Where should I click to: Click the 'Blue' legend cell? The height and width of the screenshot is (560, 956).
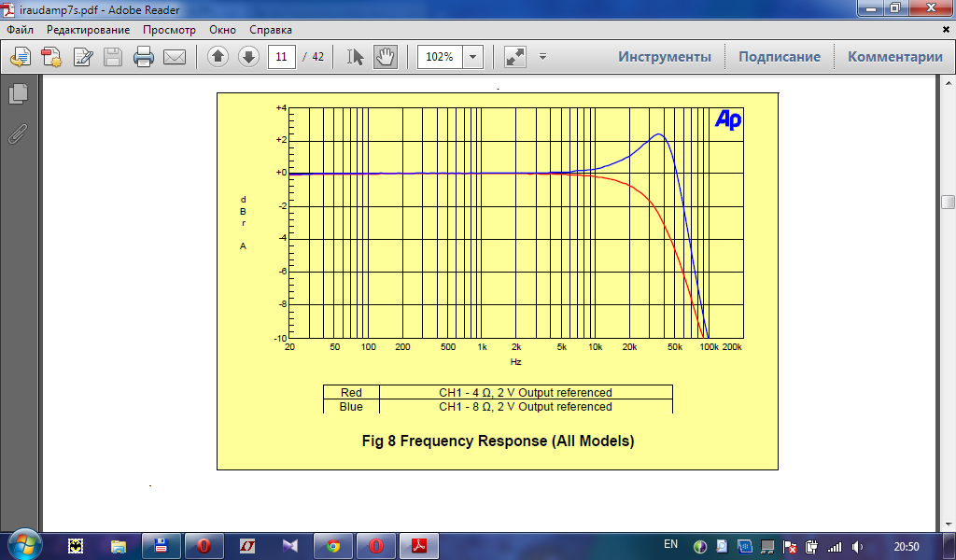point(351,407)
